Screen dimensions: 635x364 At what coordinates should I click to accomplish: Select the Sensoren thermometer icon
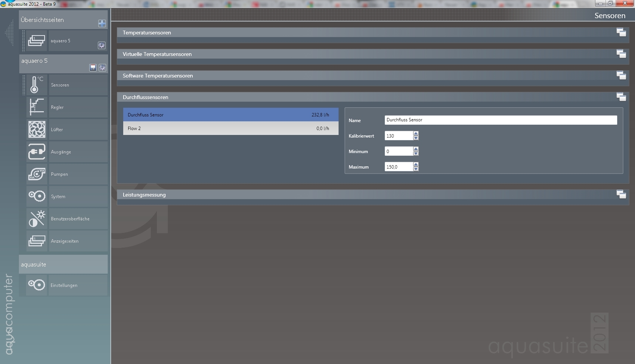click(x=37, y=85)
